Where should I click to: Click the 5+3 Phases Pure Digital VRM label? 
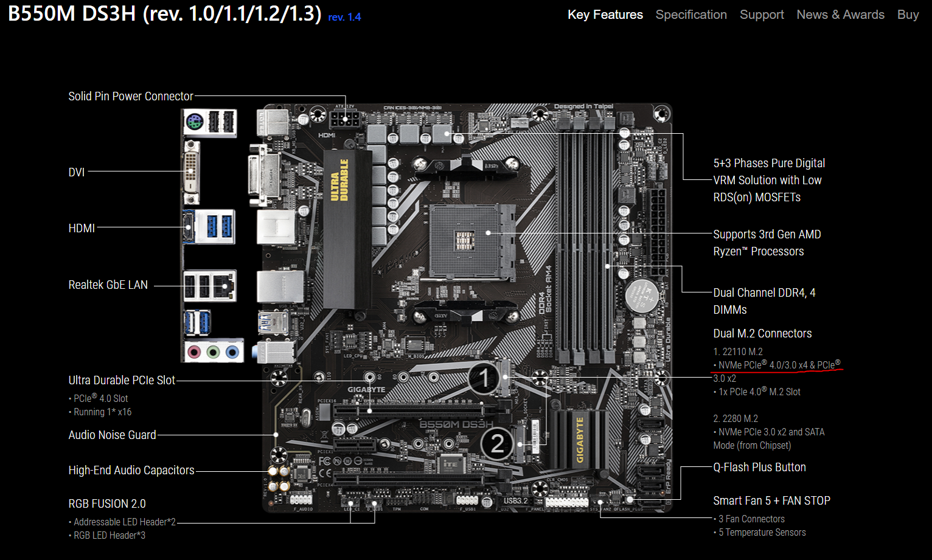pos(769,180)
